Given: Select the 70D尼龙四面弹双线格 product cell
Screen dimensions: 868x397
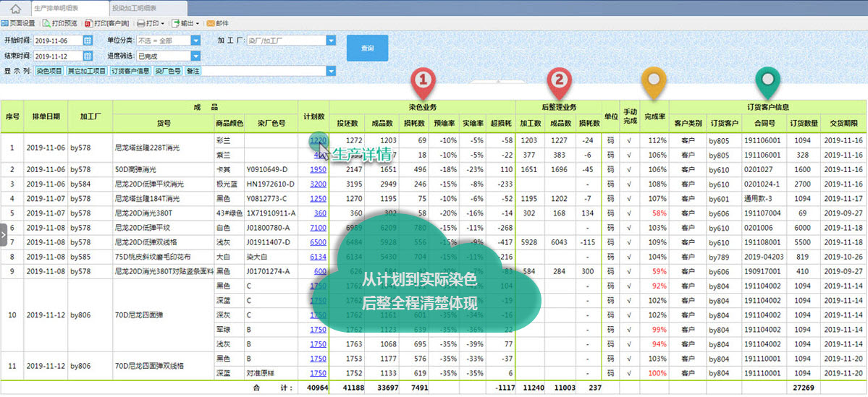Looking at the screenshot, I should 163,365.
